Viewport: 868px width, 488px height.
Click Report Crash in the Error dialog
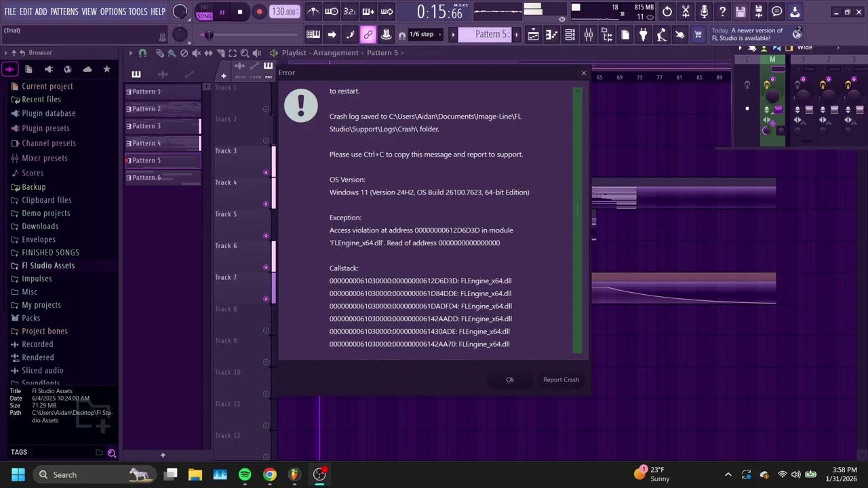561,380
